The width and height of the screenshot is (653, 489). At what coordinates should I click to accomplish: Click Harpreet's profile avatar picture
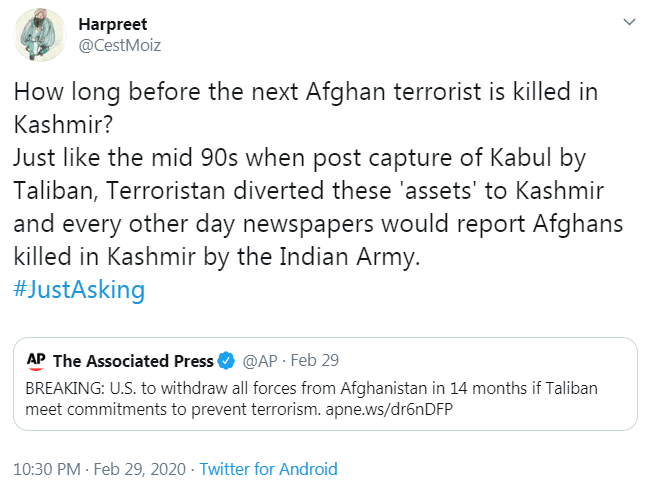pyautogui.click(x=39, y=37)
